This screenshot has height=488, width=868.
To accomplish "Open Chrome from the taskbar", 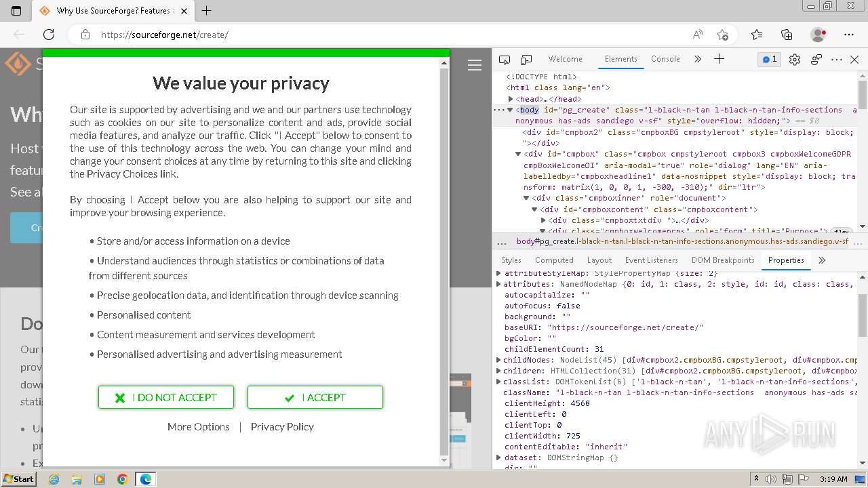I will click(123, 479).
